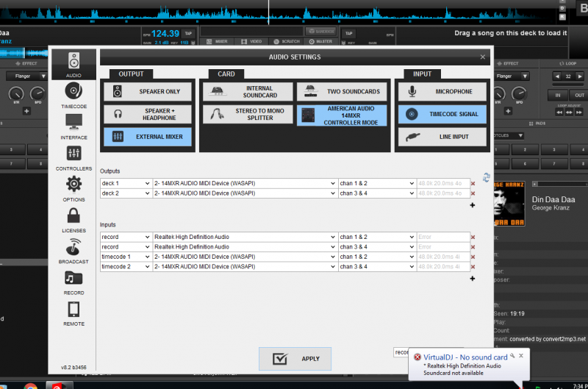This screenshot has width=588, height=389.
Task: Open deck 2 channel dropdown chan 3 & 4
Action: tap(377, 193)
